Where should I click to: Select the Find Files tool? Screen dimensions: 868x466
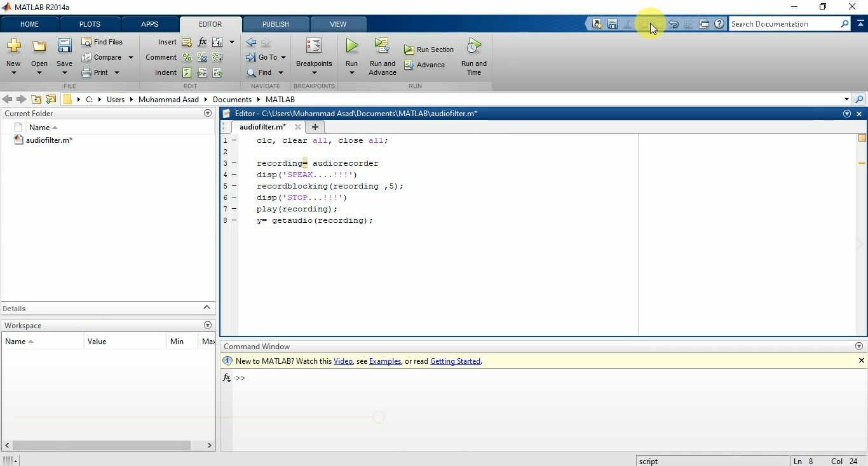(102, 42)
